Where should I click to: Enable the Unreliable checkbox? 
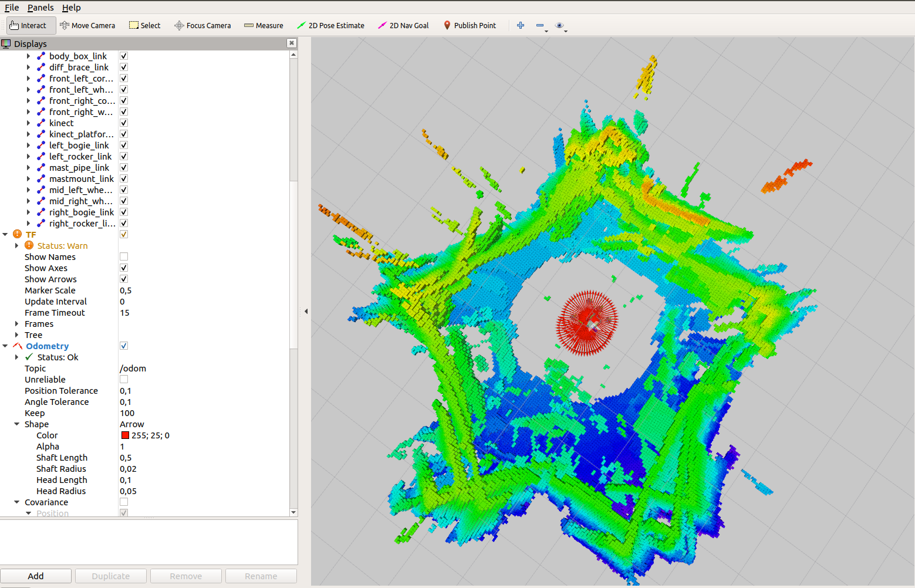124,379
